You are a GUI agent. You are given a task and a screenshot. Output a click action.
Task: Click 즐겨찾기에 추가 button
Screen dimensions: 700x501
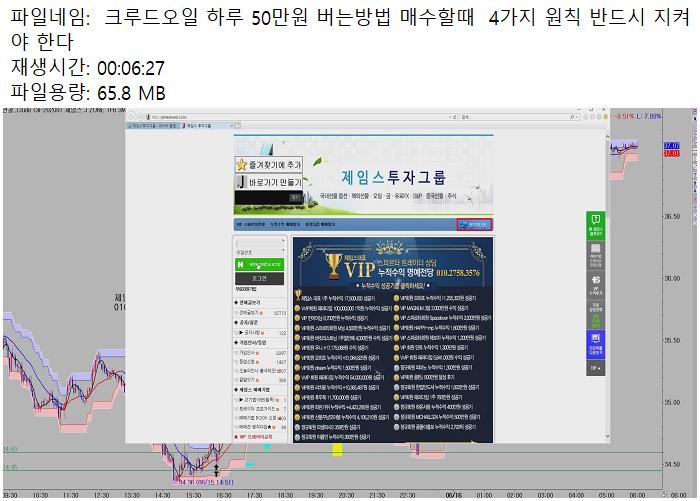269,165
